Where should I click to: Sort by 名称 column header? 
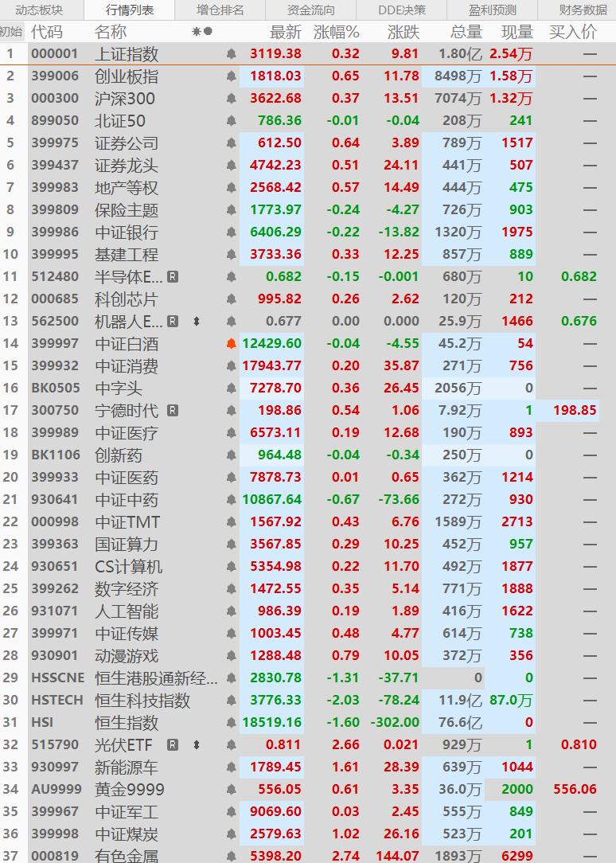[x=111, y=32]
